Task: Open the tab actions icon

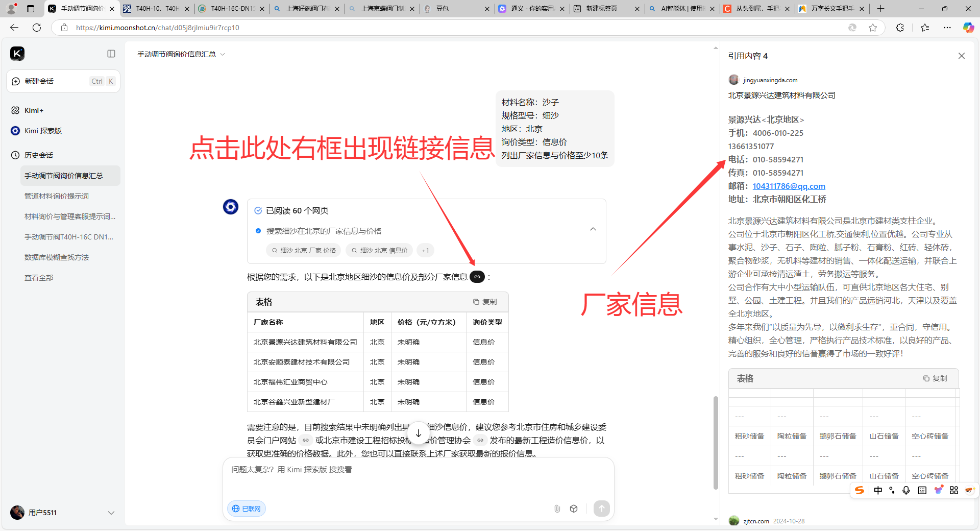Action: pyautogui.click(x=31, y=9)
